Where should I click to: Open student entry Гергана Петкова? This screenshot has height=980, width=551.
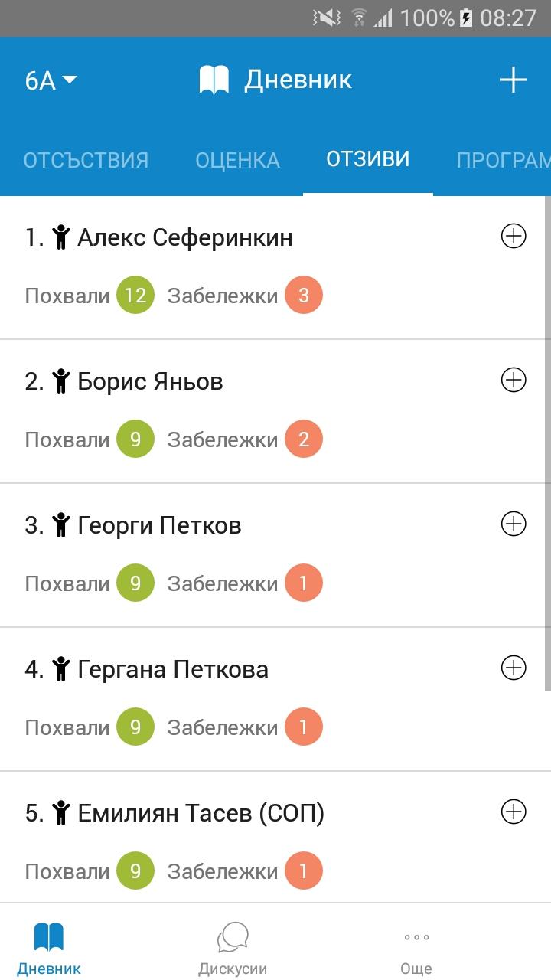pyautogui.click(x=275, y=699)
